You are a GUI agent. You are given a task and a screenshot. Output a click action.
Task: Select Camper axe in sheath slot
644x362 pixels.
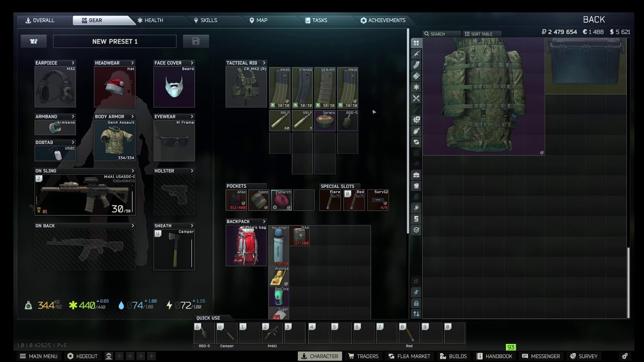click(174, 249)
